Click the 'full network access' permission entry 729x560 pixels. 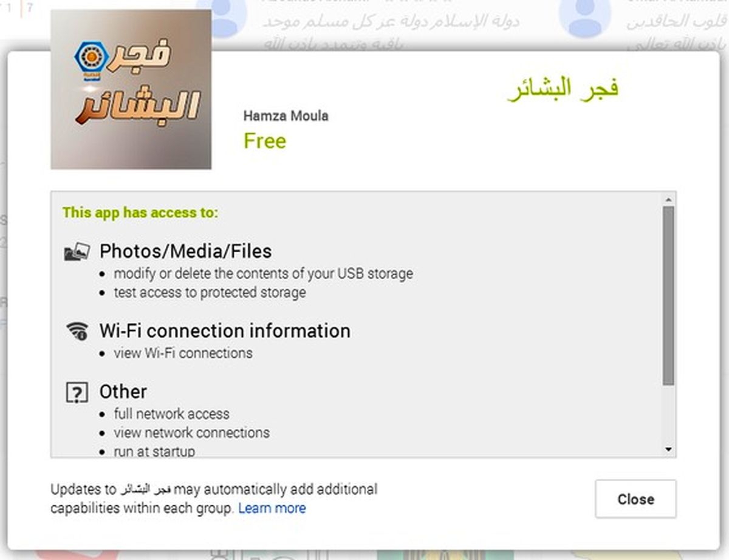171,414
